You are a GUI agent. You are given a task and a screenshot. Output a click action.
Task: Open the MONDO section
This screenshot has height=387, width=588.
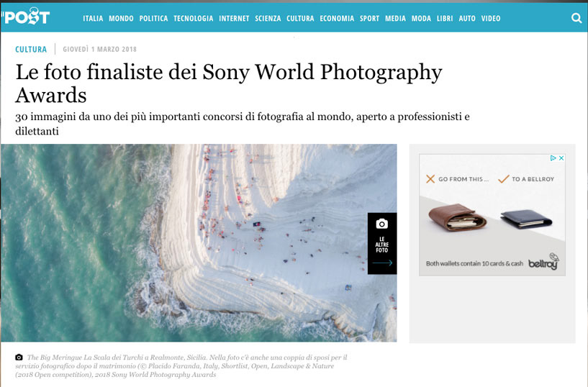tap(121, 19)
